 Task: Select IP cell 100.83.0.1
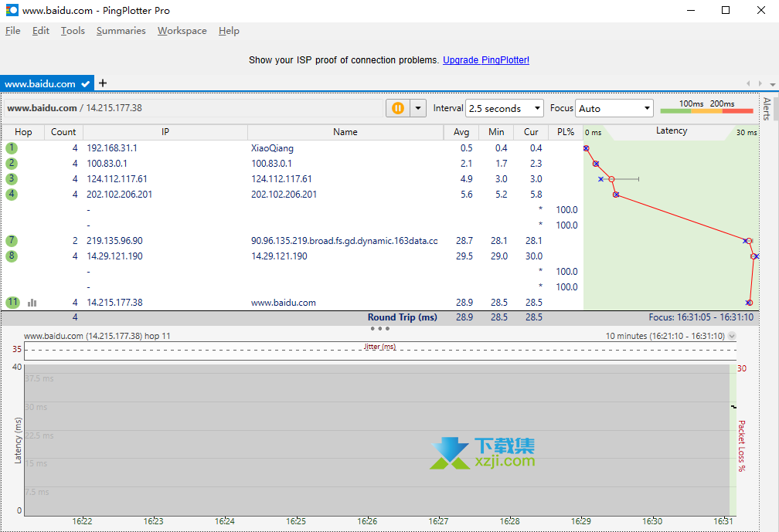click(107, 163)
